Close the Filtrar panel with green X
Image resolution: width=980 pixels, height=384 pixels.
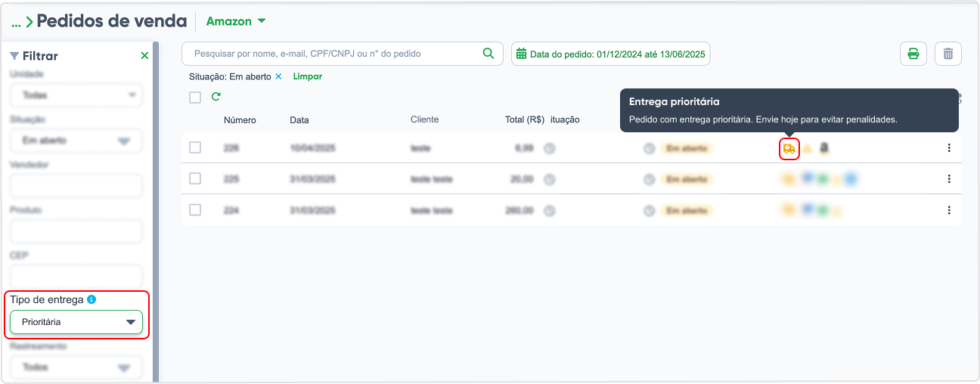[144, 56]
